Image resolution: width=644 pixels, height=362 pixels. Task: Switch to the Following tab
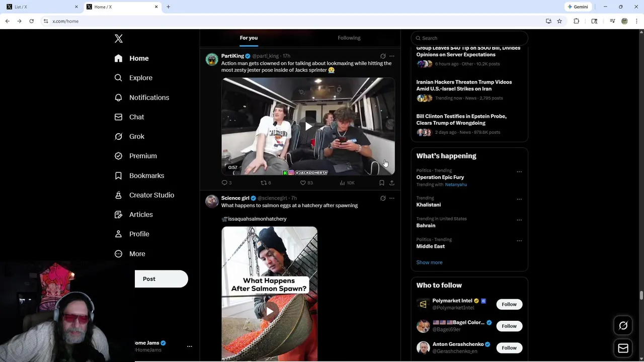click(349, 38)
